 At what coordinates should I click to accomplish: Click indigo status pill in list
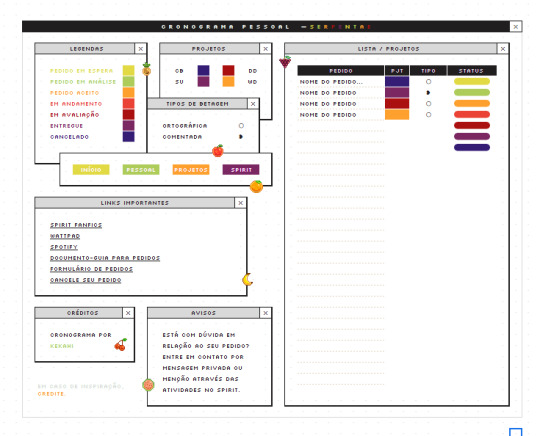[x=472, y=148]
